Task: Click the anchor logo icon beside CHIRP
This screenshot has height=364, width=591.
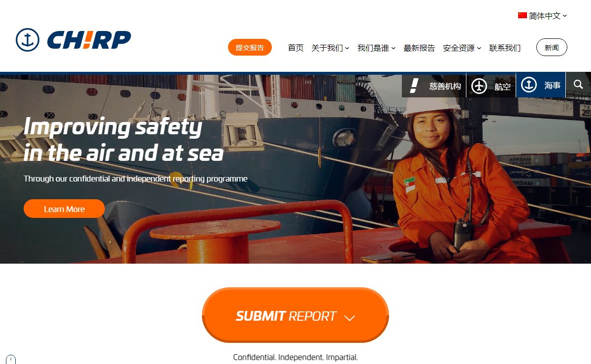Action: [x=28, y=40]
